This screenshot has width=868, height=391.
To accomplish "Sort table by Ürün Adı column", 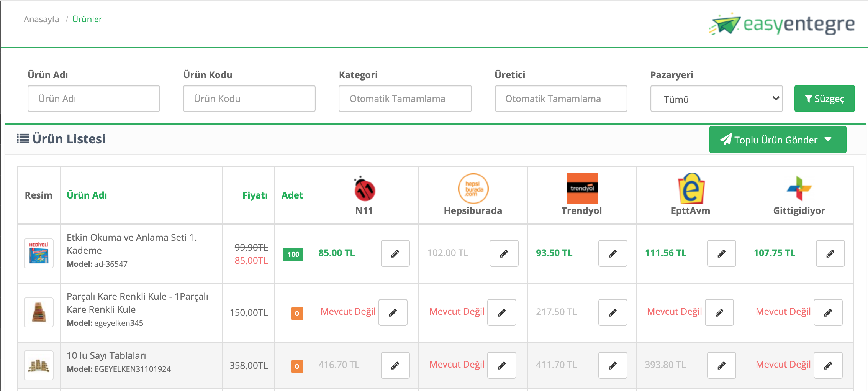I will 87,195.
